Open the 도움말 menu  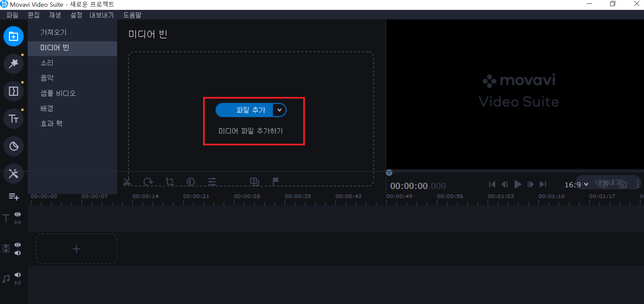(132, 15)
